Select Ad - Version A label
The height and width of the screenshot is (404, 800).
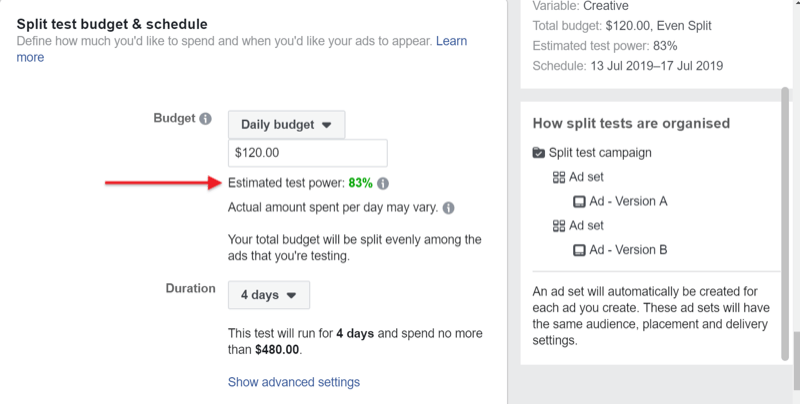coord(628,201)
